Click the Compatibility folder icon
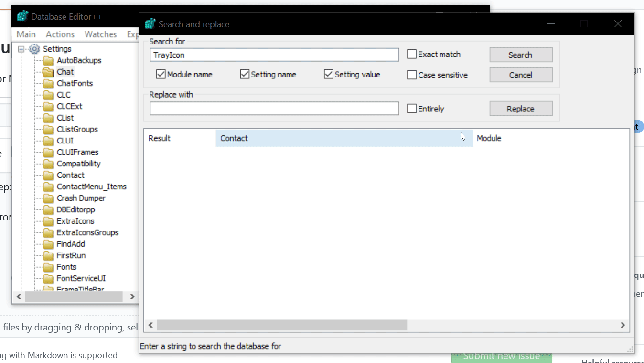The width and height of the screenshot is (644, 363). (x=48, y=164)
